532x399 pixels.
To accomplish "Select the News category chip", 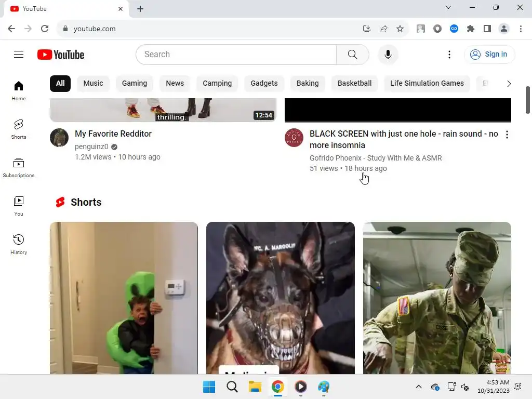I will (175, 84).
